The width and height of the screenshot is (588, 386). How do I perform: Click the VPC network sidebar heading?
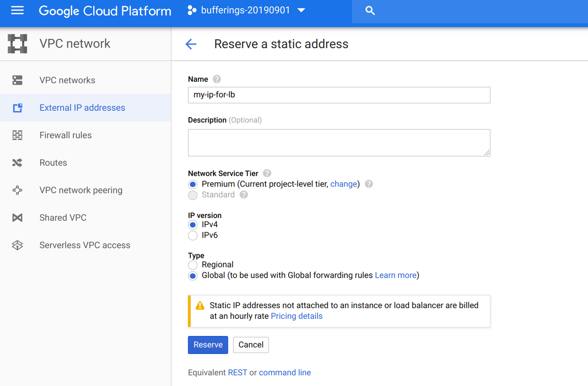(75, 44)
